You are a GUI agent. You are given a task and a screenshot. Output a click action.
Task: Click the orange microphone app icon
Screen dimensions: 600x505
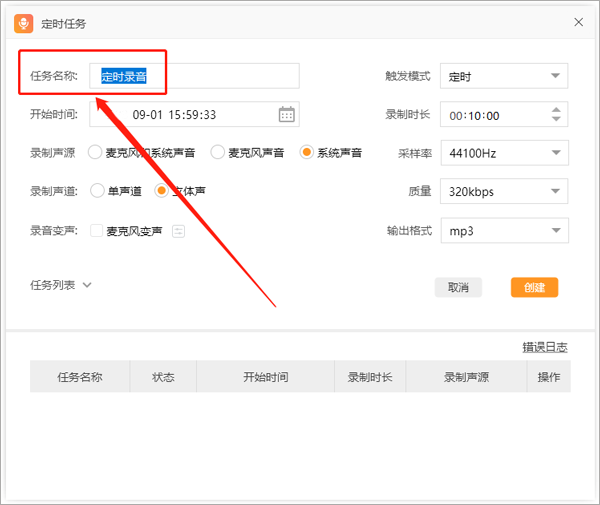(24, 24)
